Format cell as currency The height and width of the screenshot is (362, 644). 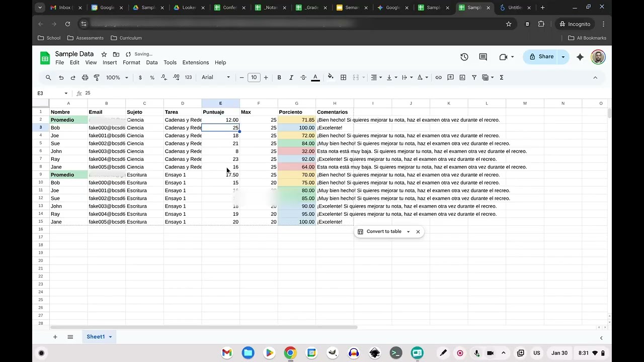[x=140, y=77]
